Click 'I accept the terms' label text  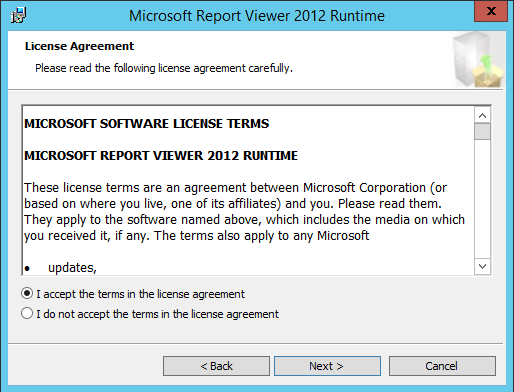(140, 294)
